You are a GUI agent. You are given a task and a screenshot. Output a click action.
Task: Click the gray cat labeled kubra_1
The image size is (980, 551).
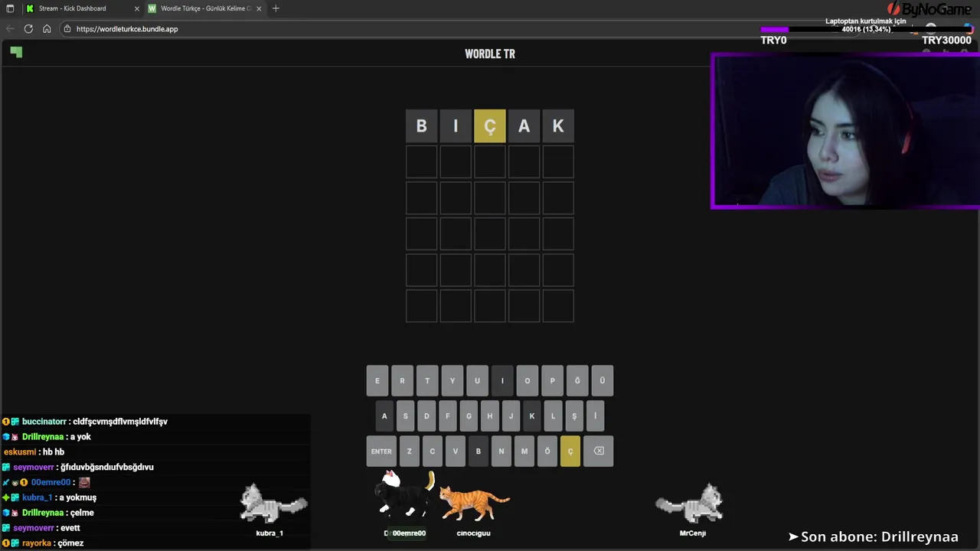[273, 504]
